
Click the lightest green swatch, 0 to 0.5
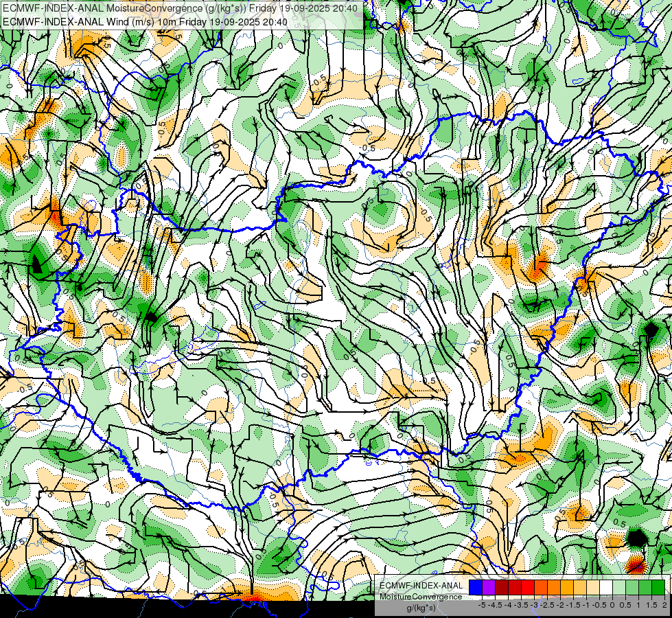point(619,587)
